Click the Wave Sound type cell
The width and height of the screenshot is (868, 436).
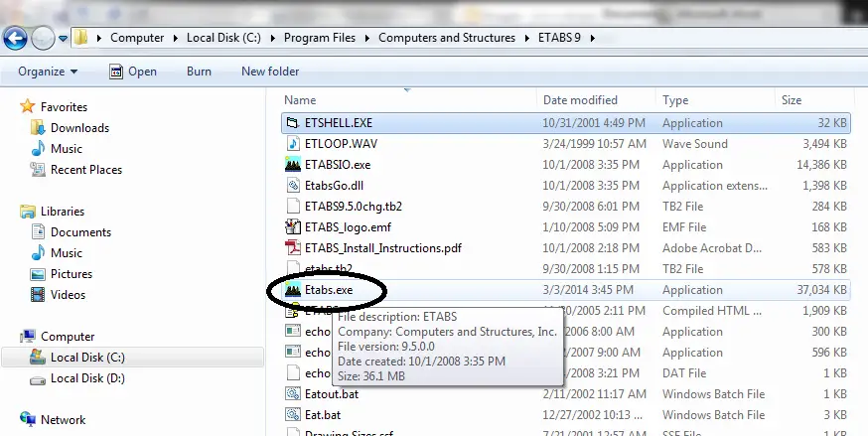pos(695,144)
